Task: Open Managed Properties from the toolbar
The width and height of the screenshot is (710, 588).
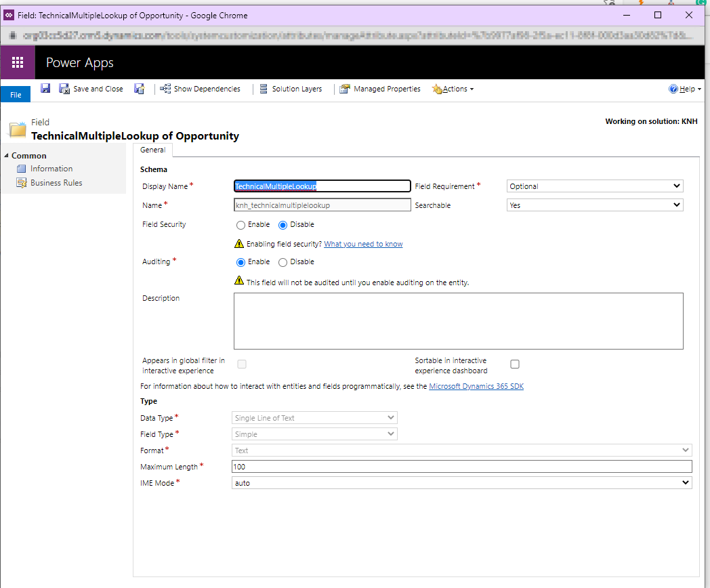Action: point(380,89)
